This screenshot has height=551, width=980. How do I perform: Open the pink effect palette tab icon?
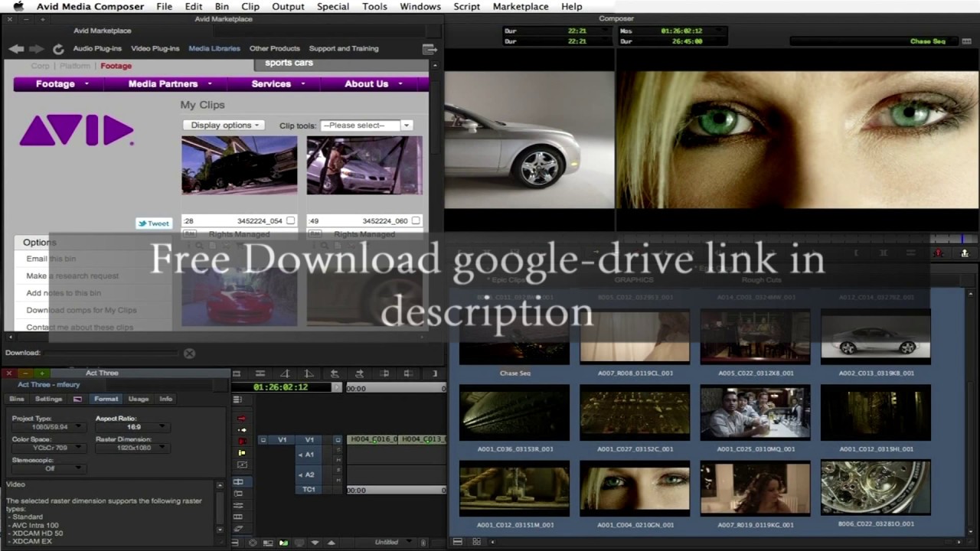pyautogui.click(x=77, y=399)
